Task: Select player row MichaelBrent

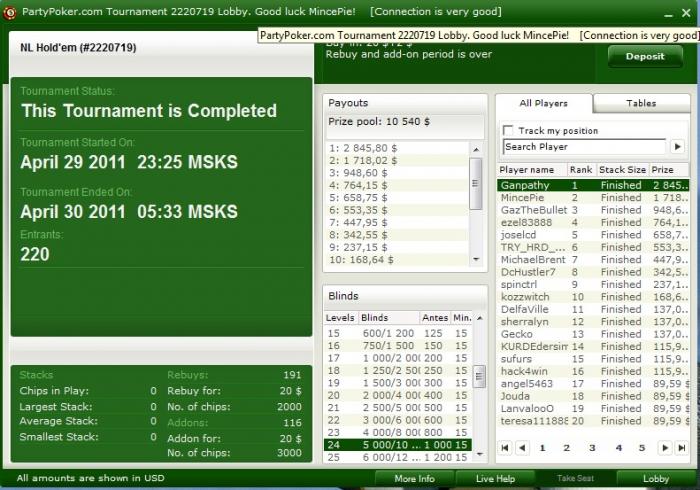Action: 593,260
